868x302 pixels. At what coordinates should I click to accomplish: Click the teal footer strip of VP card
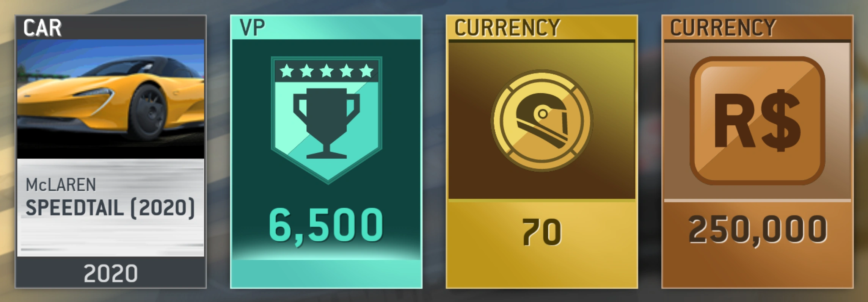point(326,273)
